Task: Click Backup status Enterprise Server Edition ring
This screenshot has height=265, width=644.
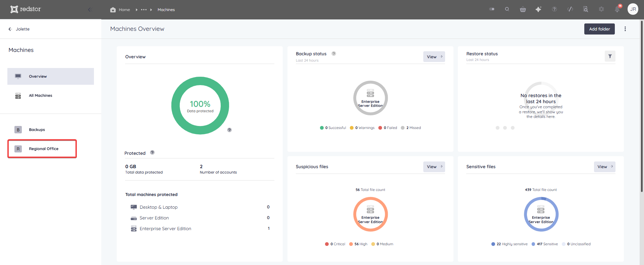Action: click(x=370, y=98)
